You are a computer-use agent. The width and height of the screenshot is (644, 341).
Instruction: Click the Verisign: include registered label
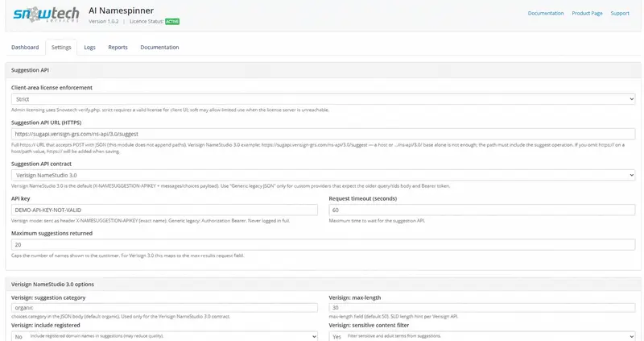[x=46, y=326]
